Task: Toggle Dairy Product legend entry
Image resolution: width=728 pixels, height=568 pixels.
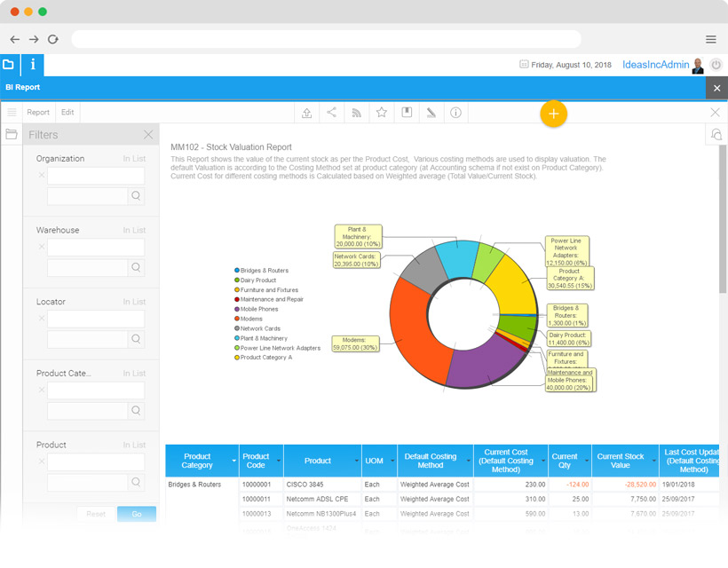Action: (x=255, y=280)
